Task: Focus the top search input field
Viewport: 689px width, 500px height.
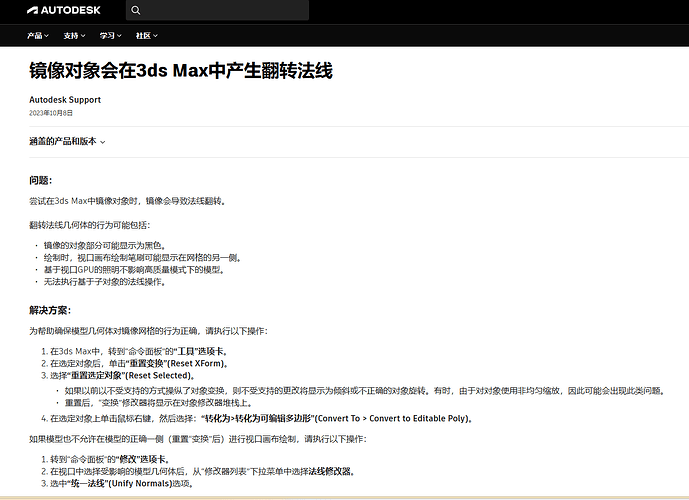Action: click(218, 10)
